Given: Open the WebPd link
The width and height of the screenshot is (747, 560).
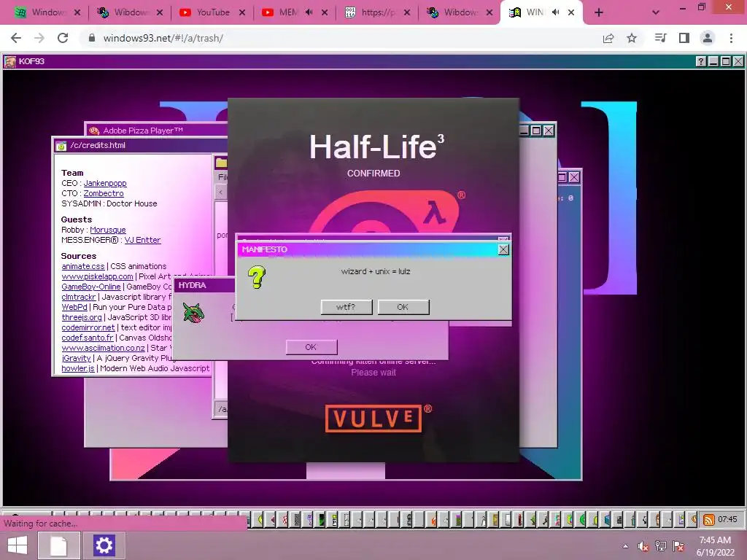Looking at the screenshot, I should point(74,307).
